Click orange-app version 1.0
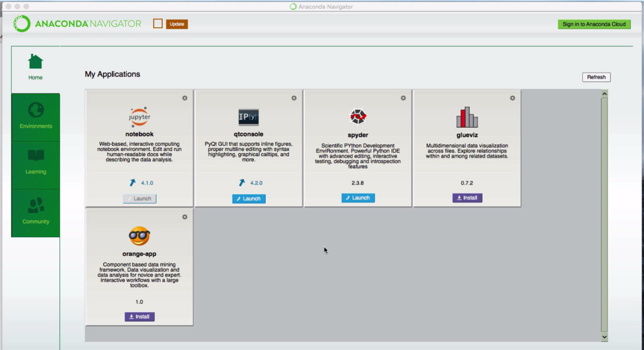This screenshot has width=644, height=350. 139,302
